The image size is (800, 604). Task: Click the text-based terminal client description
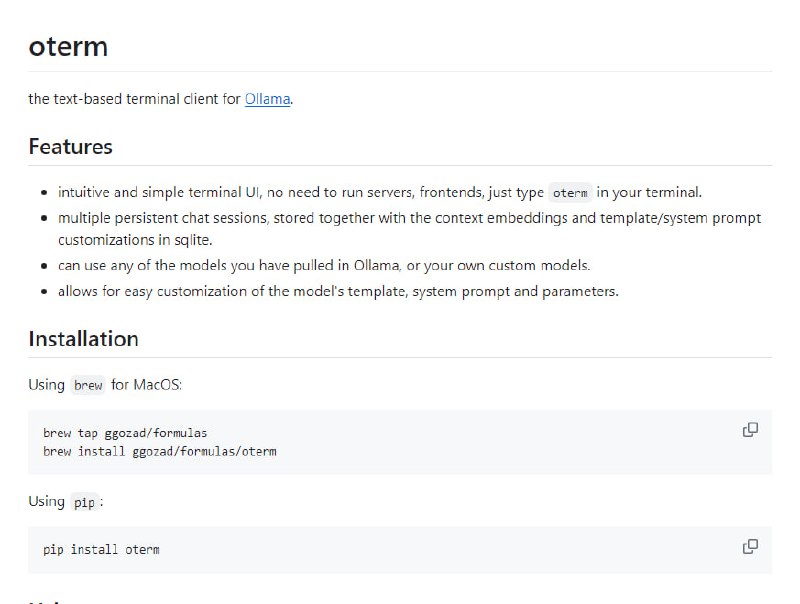click(135, 99)
